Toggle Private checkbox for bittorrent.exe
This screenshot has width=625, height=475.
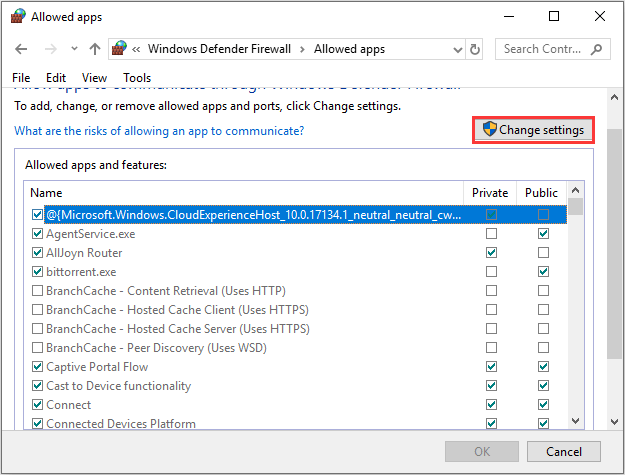coord(491,272)
